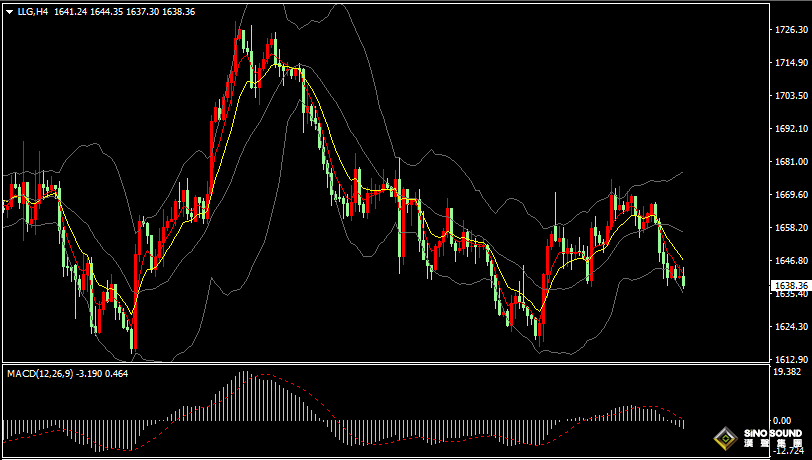Image resolution: width=812 pixels, height=460 pixels.
Task: Click the Sino Sound diamond logo icon
Action: pyautogui.click(x=725, y=439)
